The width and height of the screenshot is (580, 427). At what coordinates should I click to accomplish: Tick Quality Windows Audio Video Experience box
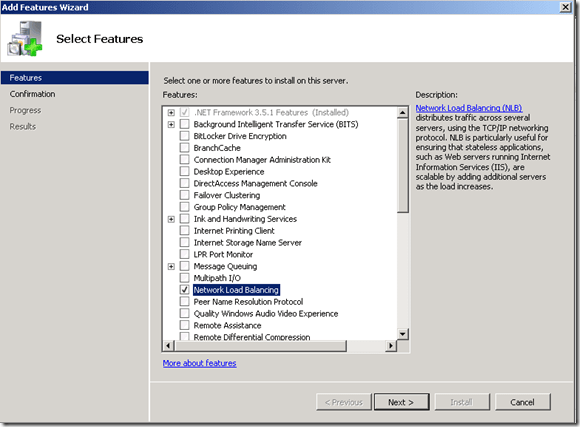pos(184,313)
